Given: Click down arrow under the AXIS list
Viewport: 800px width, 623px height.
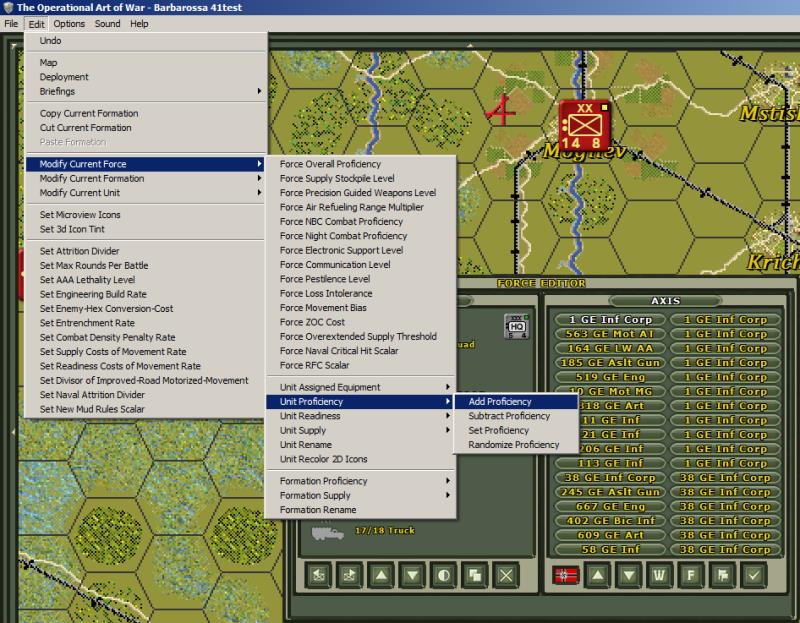Looking at the screenshot, I should pos(629,575).
